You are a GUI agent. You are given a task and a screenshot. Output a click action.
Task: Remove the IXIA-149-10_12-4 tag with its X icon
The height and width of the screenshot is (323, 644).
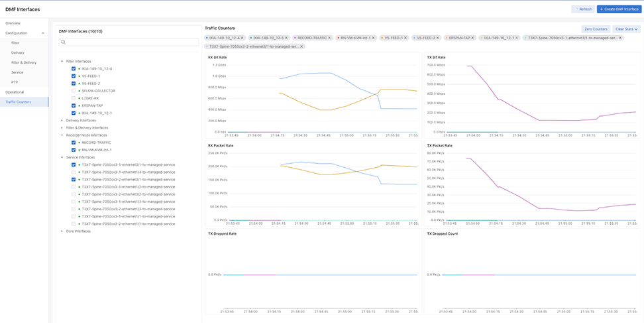(242, 38)
